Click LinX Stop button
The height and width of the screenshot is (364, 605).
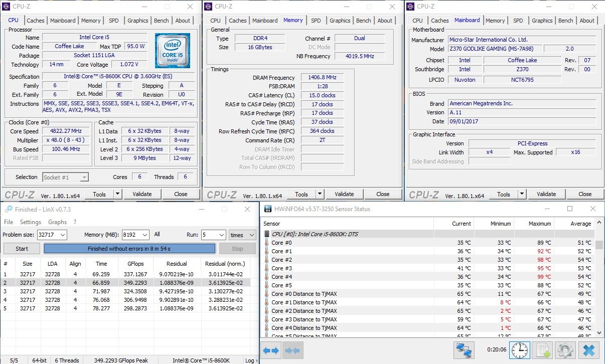237,249
